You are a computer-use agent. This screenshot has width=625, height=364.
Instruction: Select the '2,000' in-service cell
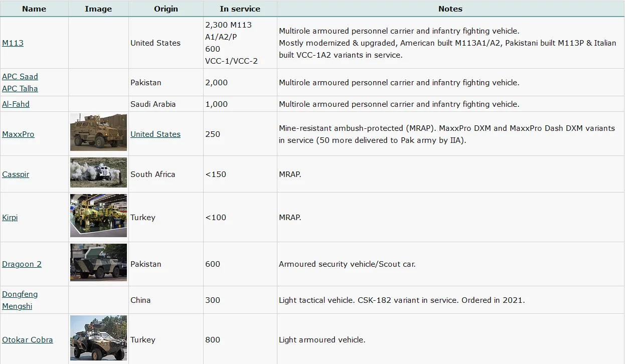coord(240,83)
